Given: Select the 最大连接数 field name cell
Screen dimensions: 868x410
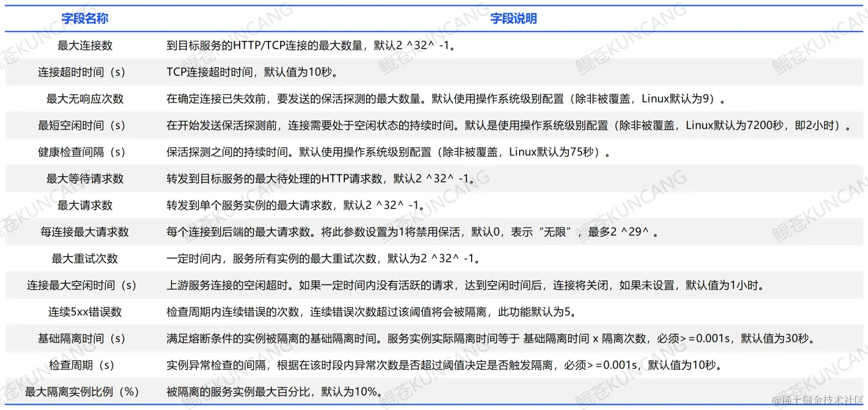Looking at the screenshot, I should [85, 45].
